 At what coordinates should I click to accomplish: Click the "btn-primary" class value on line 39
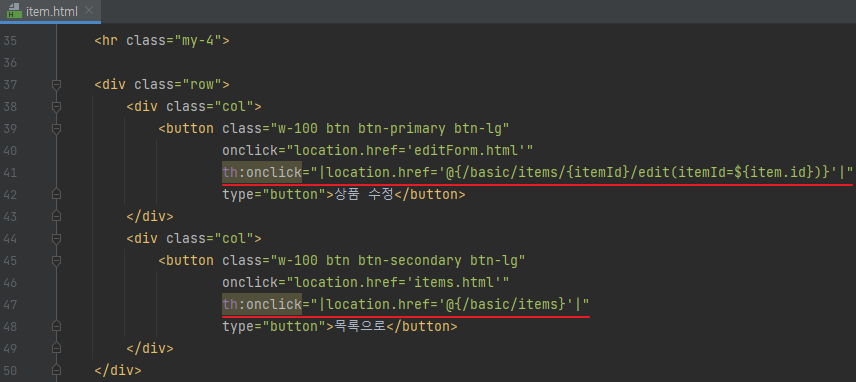tap(401, 129)
